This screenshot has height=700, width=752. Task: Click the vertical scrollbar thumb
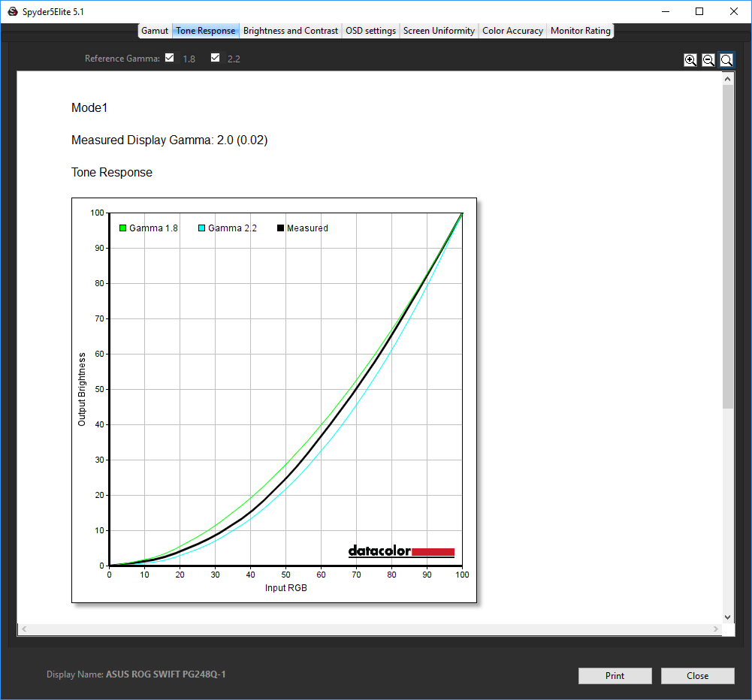click(727, 247)
